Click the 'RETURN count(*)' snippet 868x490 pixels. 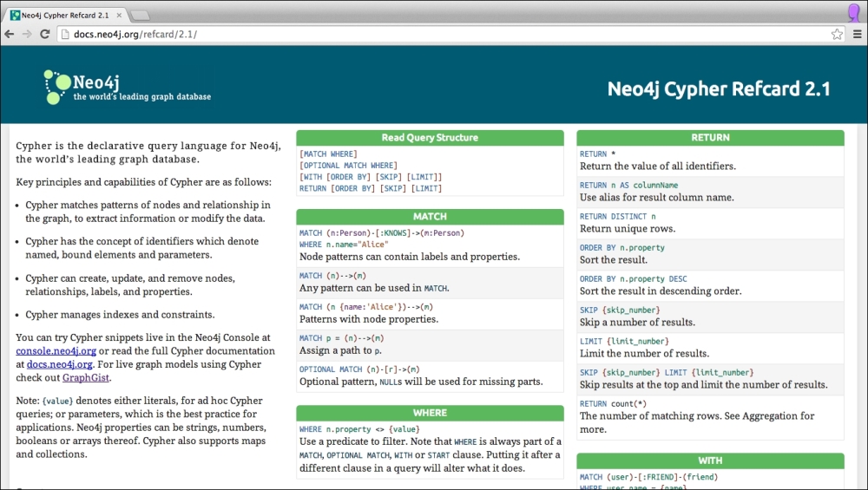click(x=614, y=404)
